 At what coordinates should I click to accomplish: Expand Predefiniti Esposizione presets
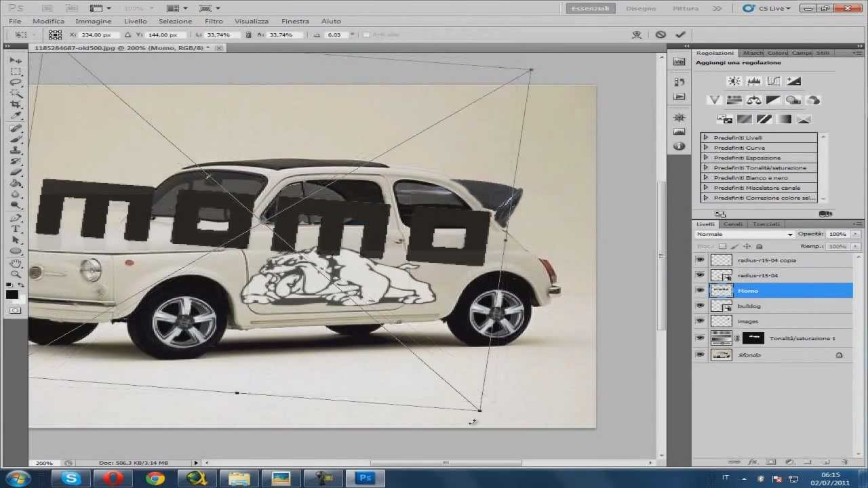(x=705, y=158)
